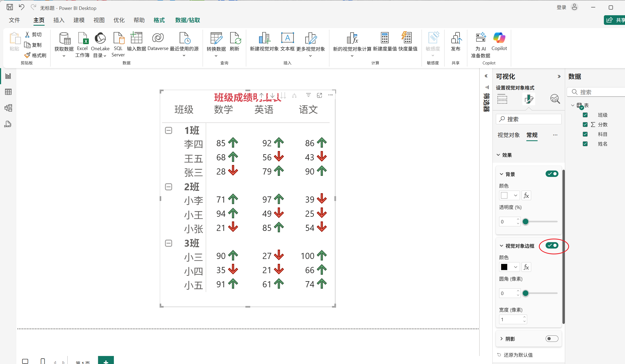The width and height of the screenshot is (625, 364).
Task: Open DAX query view icon
Action: click(8, 124)
